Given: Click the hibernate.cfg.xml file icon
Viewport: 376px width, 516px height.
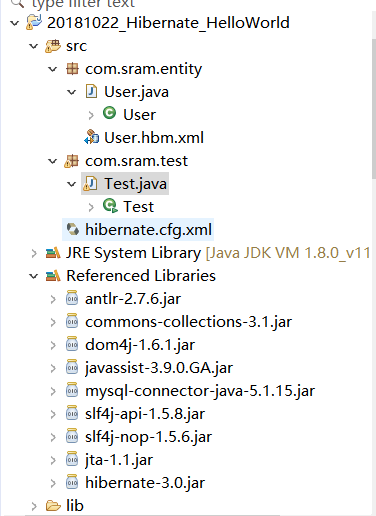Looking at the screenshot, I should [73, 229].
